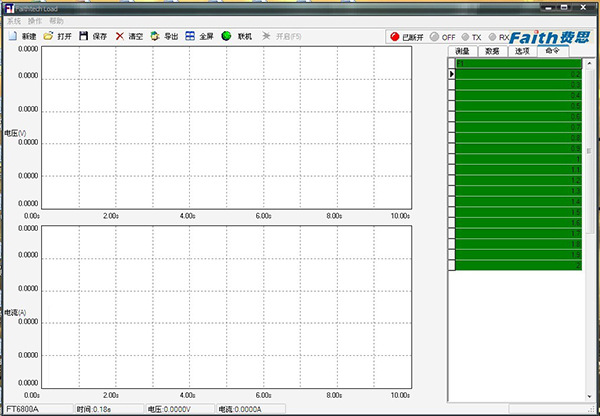Click the 新建 (New) toolbar icon
Image resolution: width=600 pixels, height=416 pixels.
pos(12,36)
